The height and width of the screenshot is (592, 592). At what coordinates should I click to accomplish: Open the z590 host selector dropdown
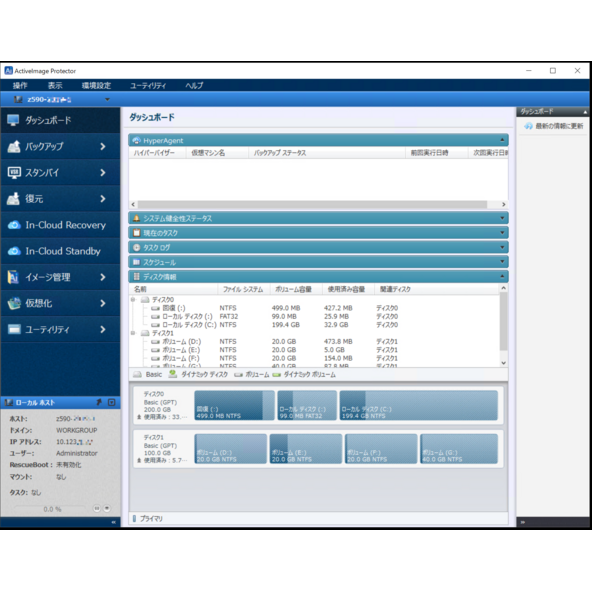tap(107, 100)
